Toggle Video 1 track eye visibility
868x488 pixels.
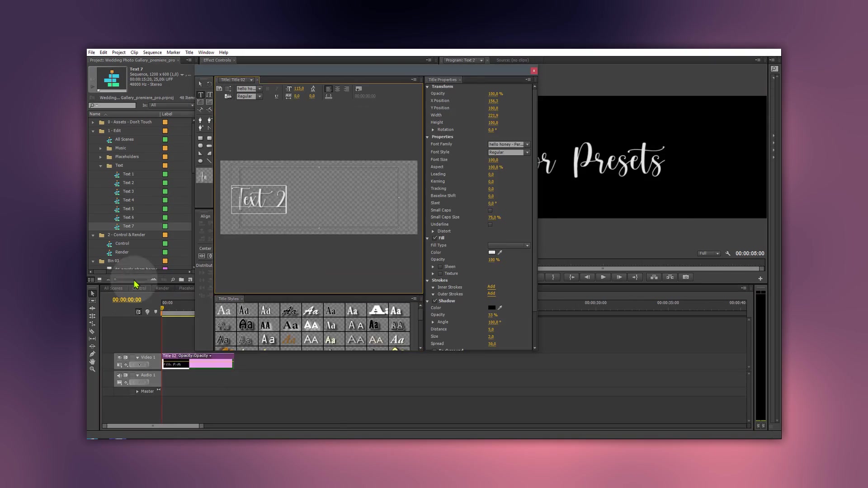119,357
